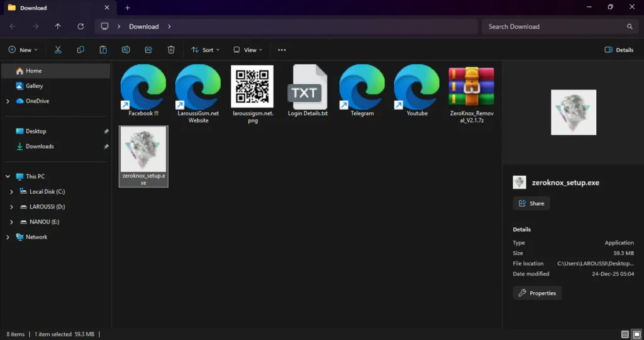Image resolution: width=644 pixels, height=340 pixels.
Task: Click the Share button in details pane
Action: click(x=531, y=203)
